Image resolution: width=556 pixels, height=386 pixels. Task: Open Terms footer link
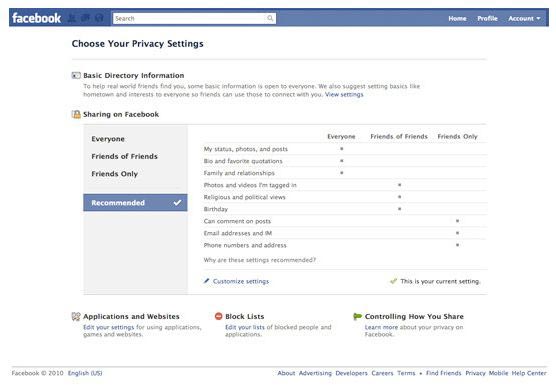406,373
